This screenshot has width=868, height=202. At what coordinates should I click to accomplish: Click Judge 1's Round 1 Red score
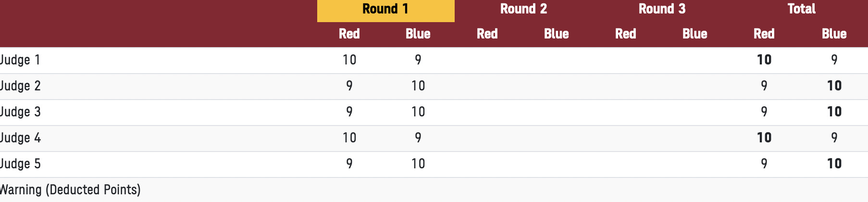click(349, 60)
